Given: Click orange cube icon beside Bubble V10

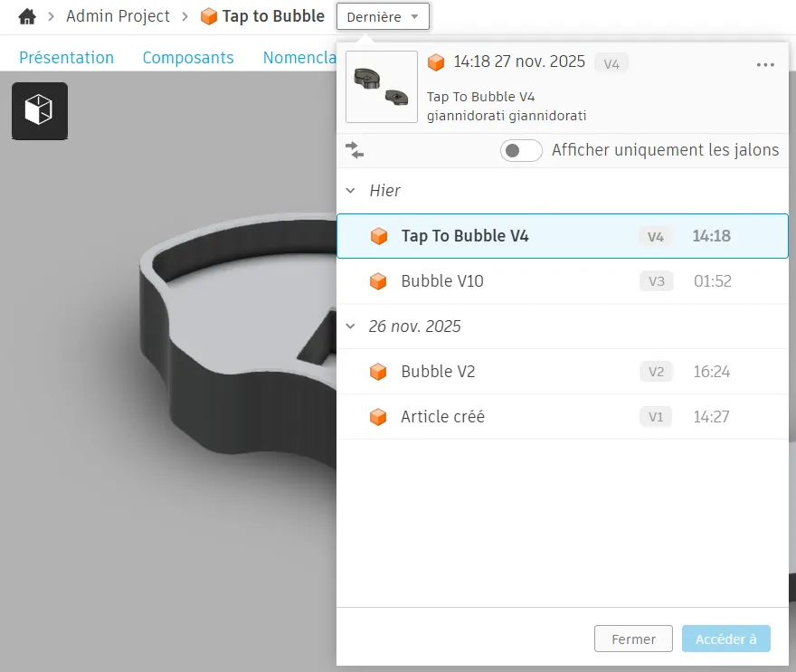Looking at the screenshot, I should click(x=378, y=281).
